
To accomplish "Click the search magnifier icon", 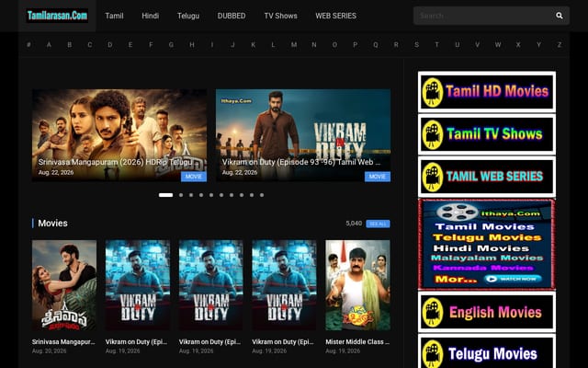I will pyautogui.click(x=560, y=16).
